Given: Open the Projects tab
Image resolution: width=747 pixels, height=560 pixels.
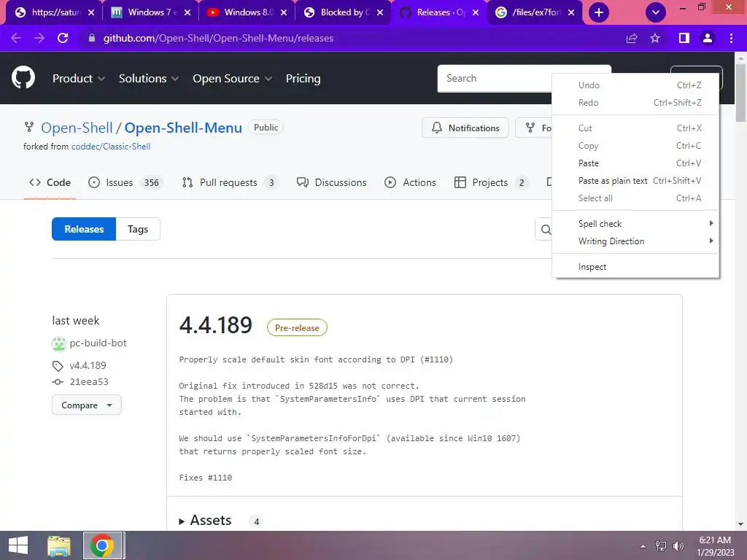Looking at the screenshot, I should pyautogui.click(x=491, y=182).
